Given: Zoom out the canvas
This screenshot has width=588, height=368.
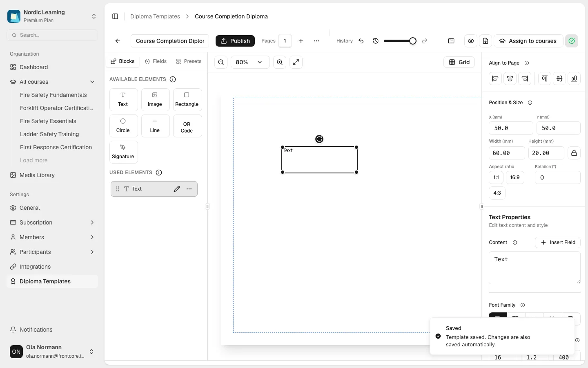Looking at the screenshot, I should [221, 62].
